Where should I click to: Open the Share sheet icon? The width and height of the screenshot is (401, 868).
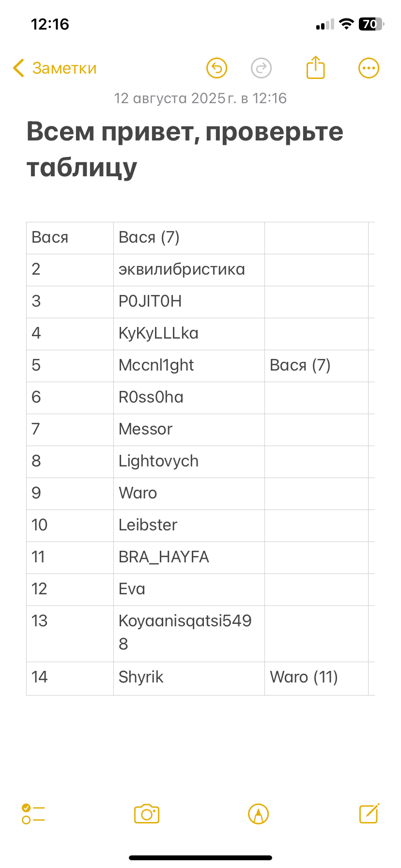pos(315,67)
